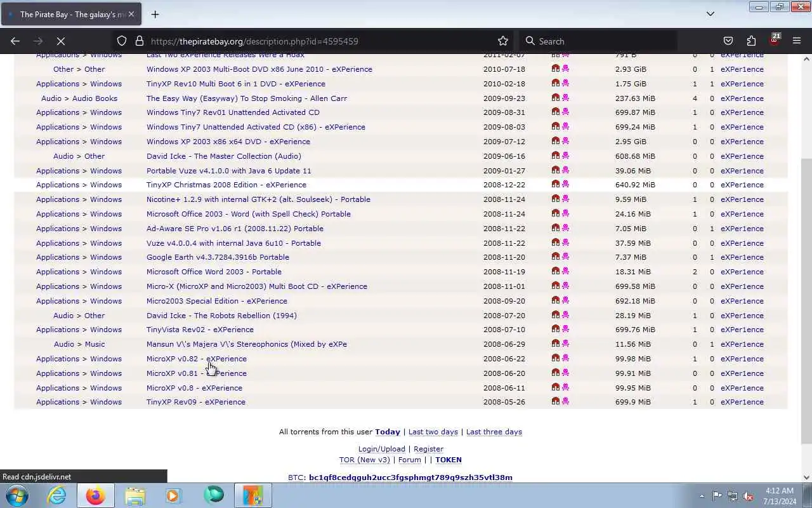Open the Register link
This screenshot has width=812, height=508.
(428, 449)
